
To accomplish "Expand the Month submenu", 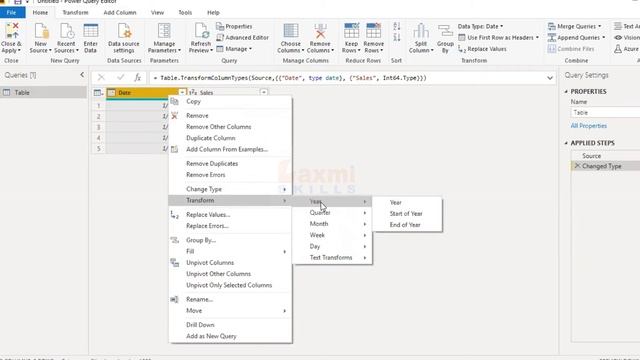I will 332,224.
